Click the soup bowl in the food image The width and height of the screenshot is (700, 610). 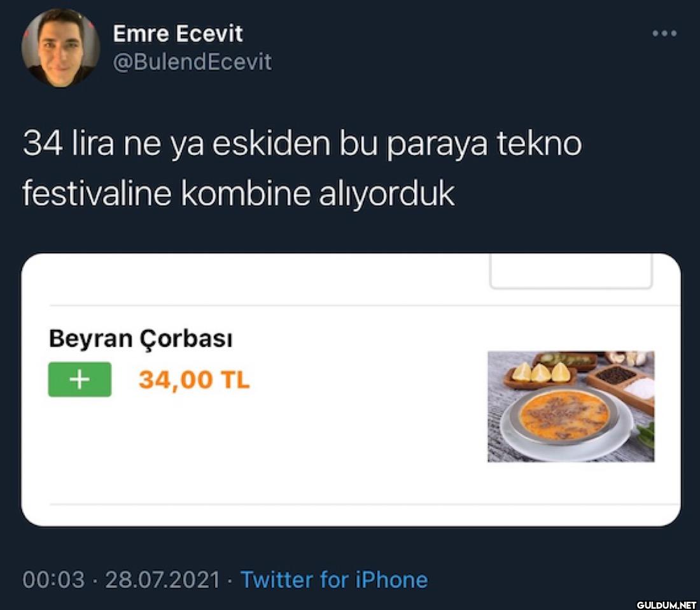pyautogui.click(x=565, y=418)
